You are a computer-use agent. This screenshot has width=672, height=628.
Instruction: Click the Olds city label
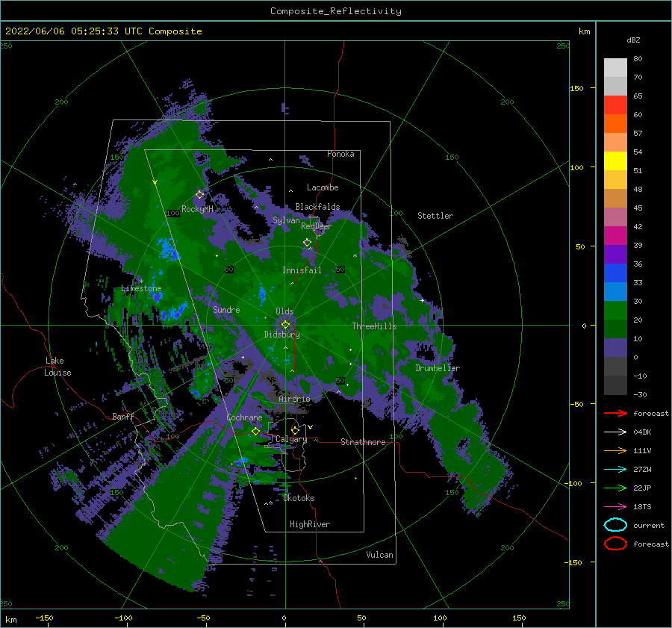click(284, 311)
